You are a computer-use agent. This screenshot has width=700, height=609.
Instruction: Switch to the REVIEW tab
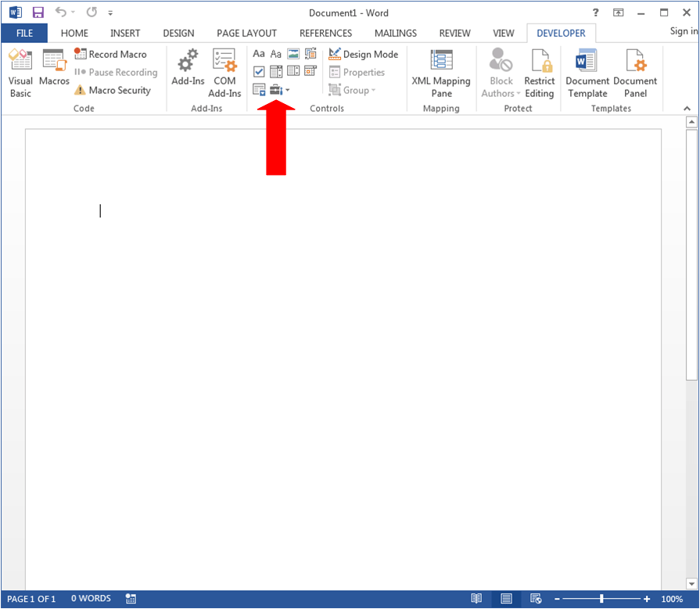pos(454,33)
